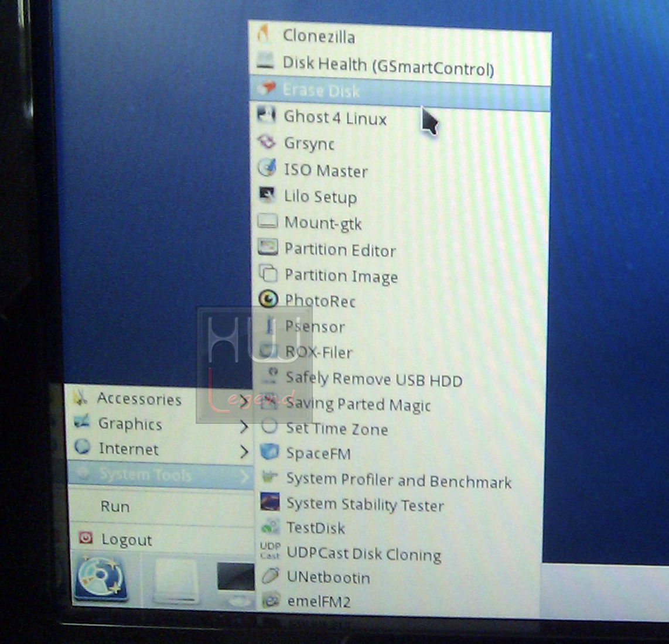Click the Internet globe icon
Screen dimensions: 669x644
[82, 447]
